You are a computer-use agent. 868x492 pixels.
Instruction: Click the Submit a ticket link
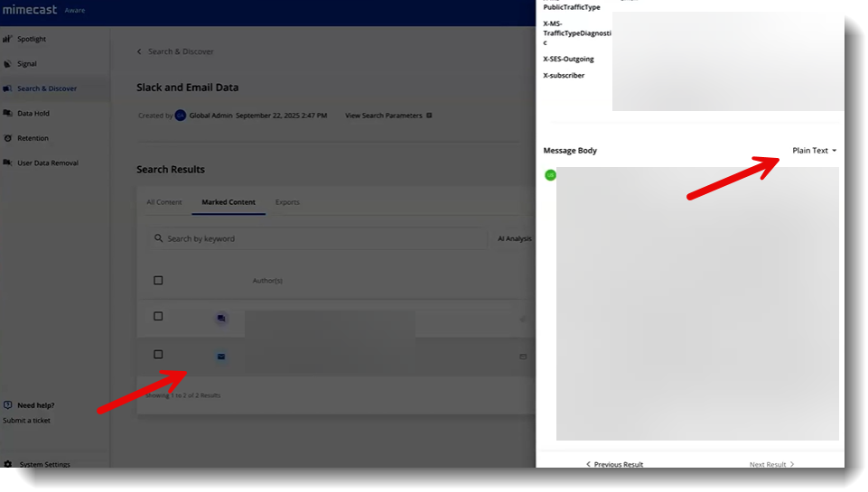pos(27,421)
